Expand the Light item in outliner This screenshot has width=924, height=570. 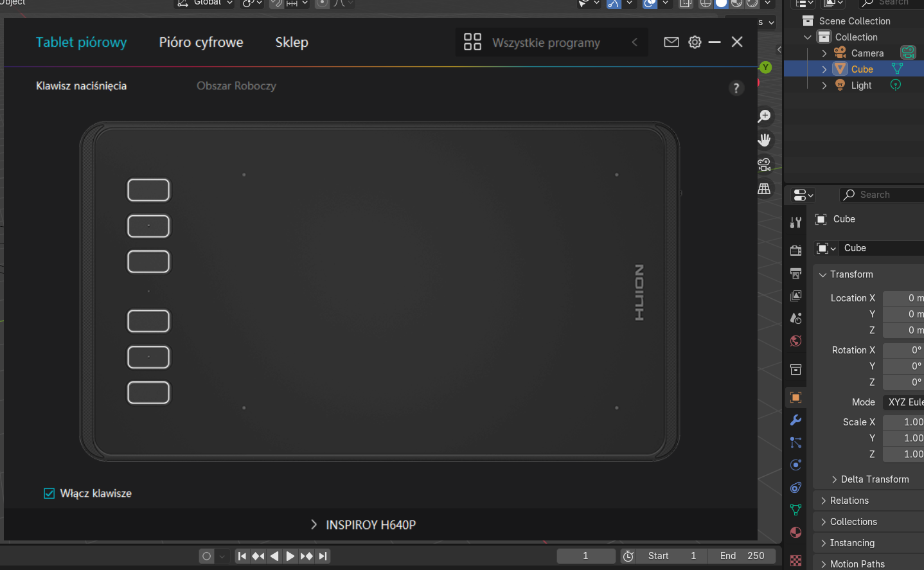pos(824,85)
